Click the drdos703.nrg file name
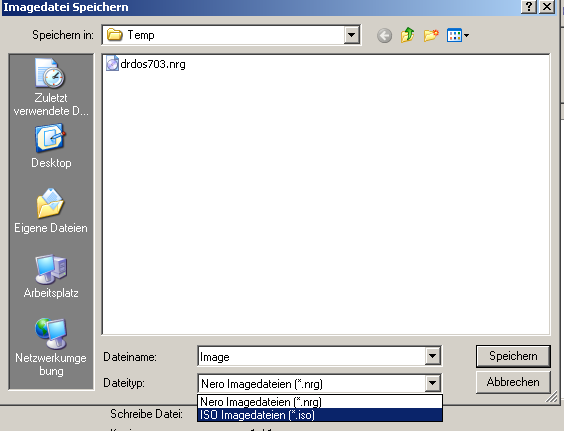The image size is (564, 431). pyautogui.click(x=153, y=64)
